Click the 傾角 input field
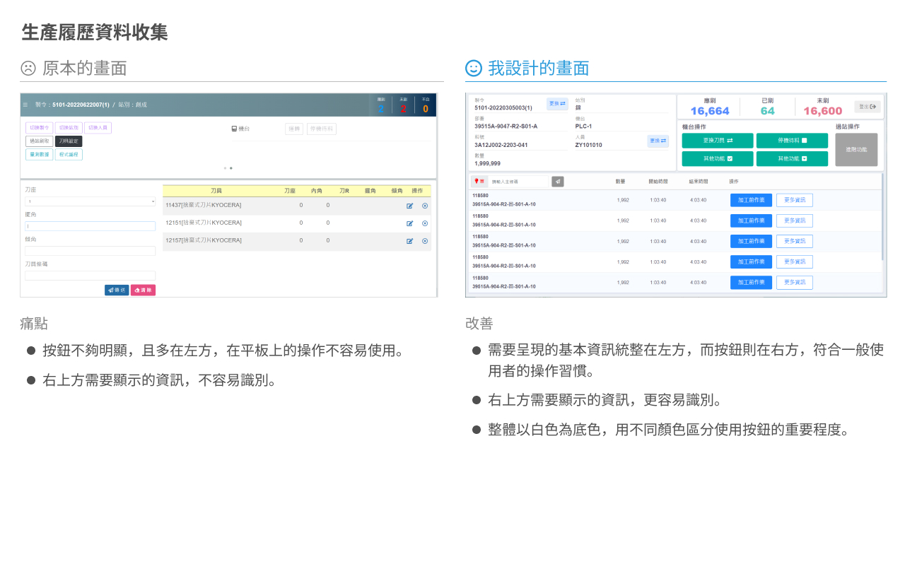This screenshot has width=905, height=588. pyautogui.click(x=90, y=251)
